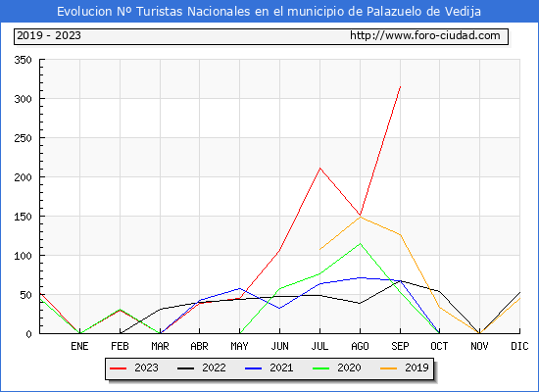
Task: Click the 0 y-axis value
Action: tap(28, 334)
